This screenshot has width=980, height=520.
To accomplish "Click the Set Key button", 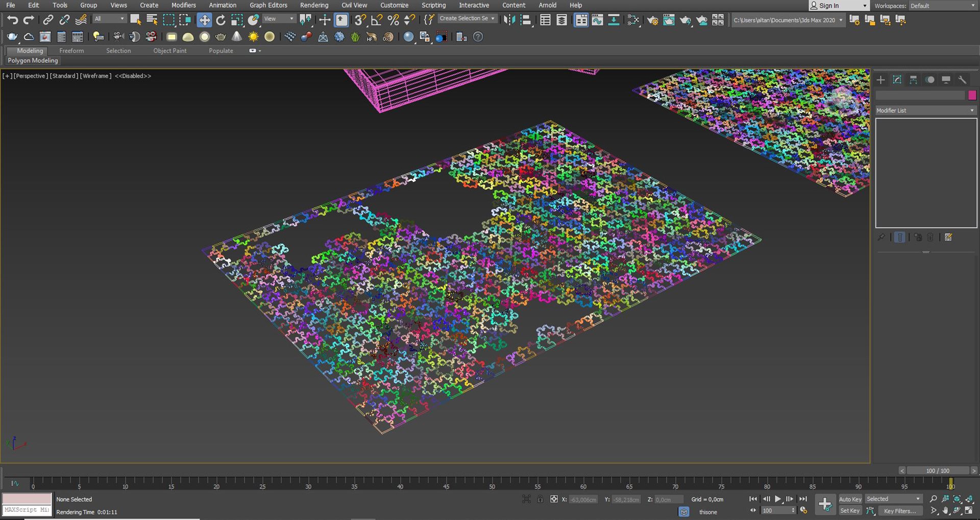I will click(x=850, y=510).
